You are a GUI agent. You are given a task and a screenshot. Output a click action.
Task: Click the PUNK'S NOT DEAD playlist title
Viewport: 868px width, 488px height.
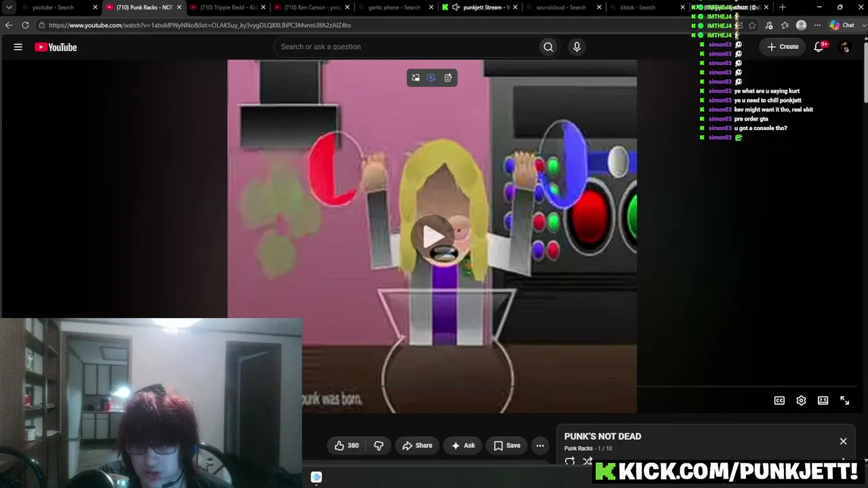[x=602, y=436]
